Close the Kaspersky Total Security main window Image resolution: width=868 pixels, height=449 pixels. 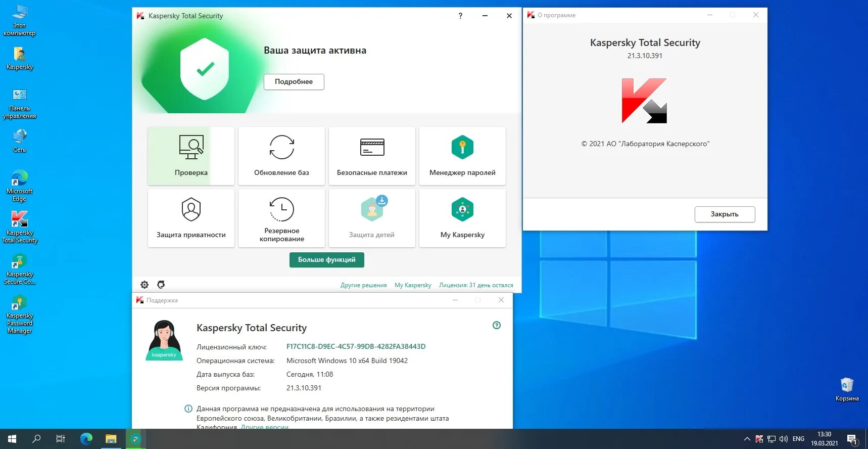(509, 16)
